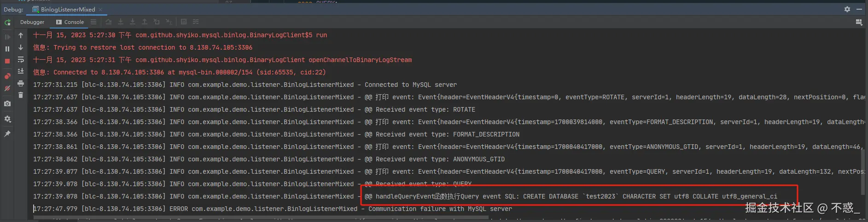Jump up the stack trace arrow
The width and height of the screenshot is (868, 222).
[21, 35]
